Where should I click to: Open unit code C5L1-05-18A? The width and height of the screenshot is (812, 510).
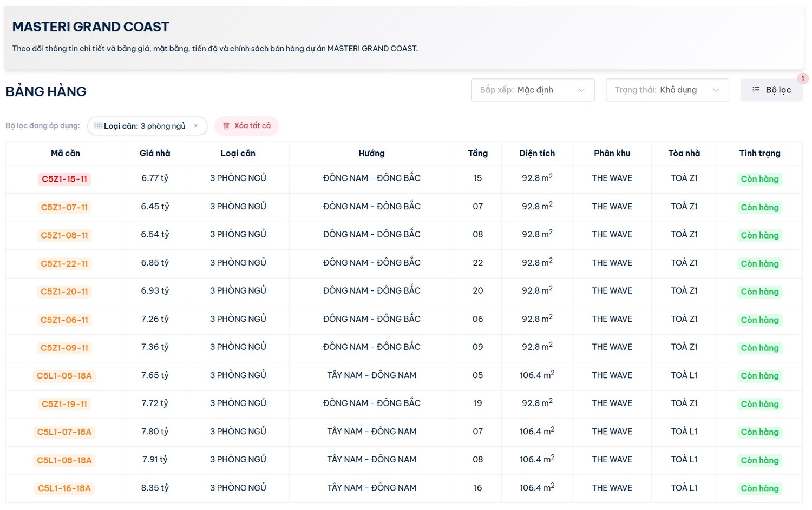64,376
